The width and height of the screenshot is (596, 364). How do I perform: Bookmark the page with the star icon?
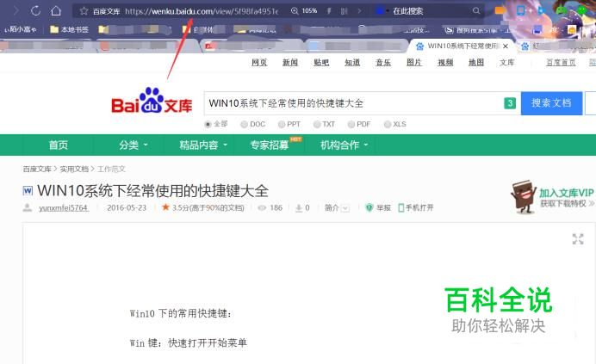tap(84, 11)
